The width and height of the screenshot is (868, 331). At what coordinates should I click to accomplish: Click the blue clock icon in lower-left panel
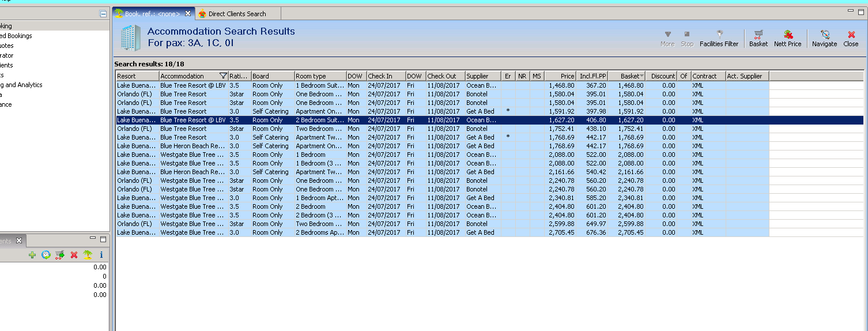[x=46, y=255]
